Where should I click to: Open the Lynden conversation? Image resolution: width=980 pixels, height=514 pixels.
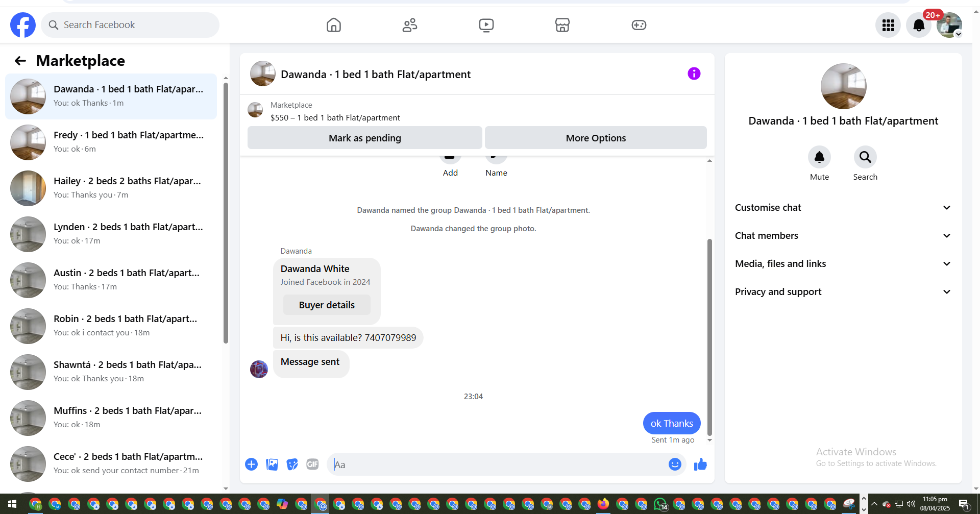[x=111, y=234]
